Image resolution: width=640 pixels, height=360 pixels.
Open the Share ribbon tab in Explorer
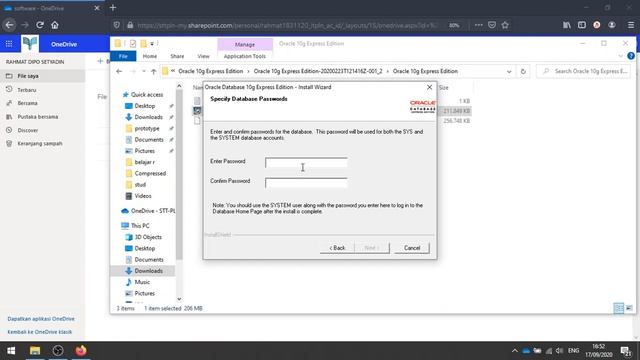click(177, 56)
